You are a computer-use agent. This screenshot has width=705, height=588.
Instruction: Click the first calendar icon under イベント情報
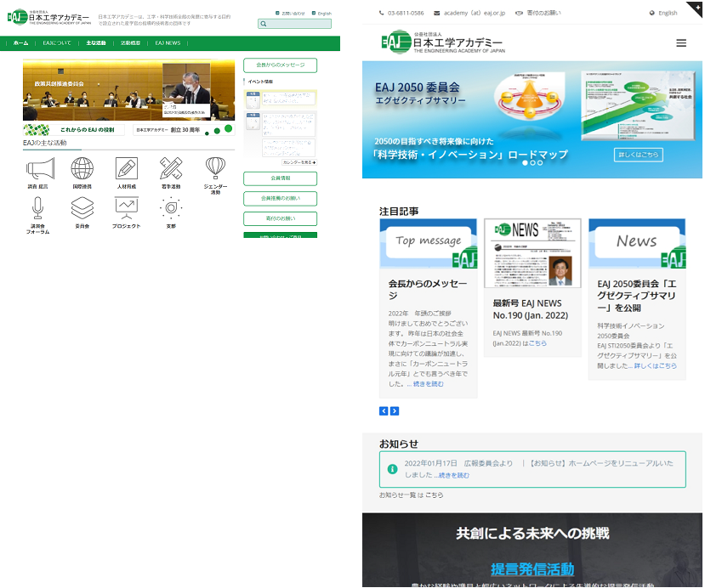253,99
